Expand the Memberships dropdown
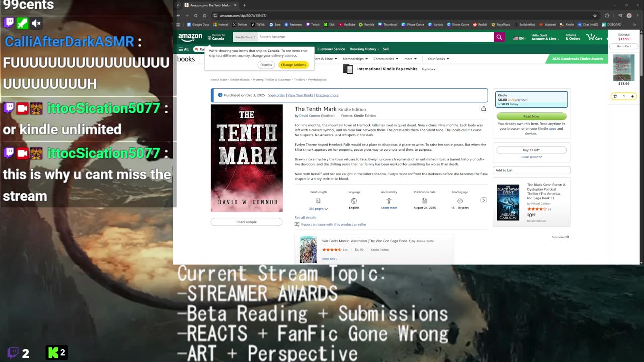644x362 pixels. coord(355,59)
